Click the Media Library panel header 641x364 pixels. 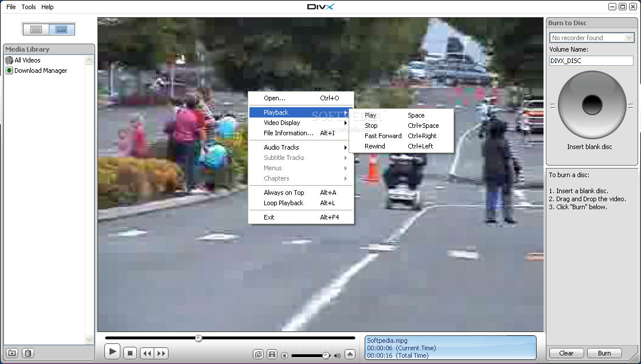(49, 49)
